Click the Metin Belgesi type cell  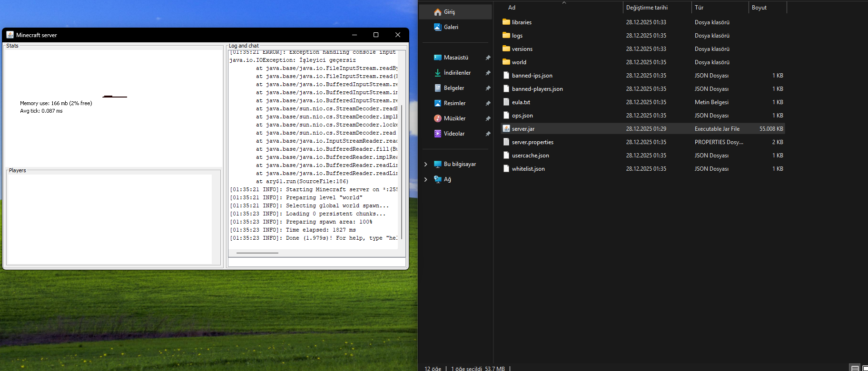click(x=711, y=102)
